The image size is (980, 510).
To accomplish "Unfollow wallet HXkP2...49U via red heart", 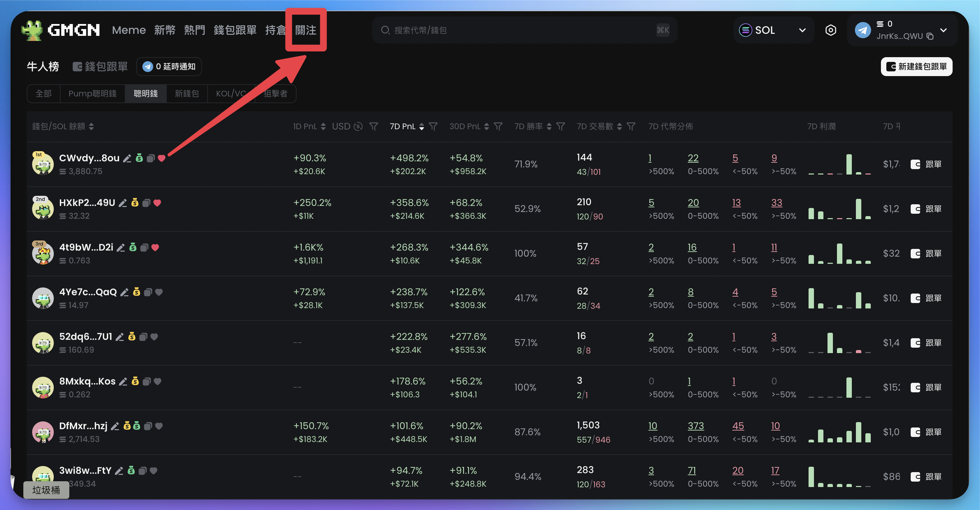I will pos(157,203).
